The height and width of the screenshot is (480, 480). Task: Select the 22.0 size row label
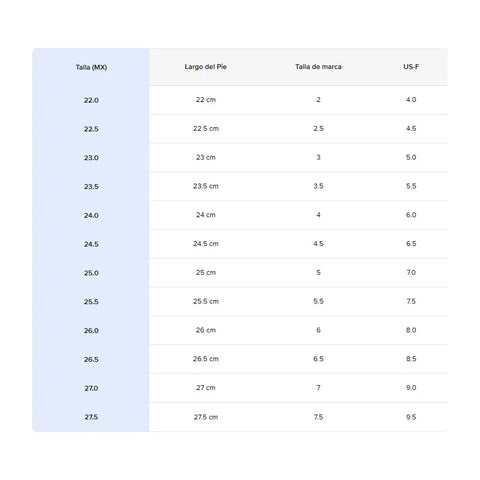tap(91, 100)
